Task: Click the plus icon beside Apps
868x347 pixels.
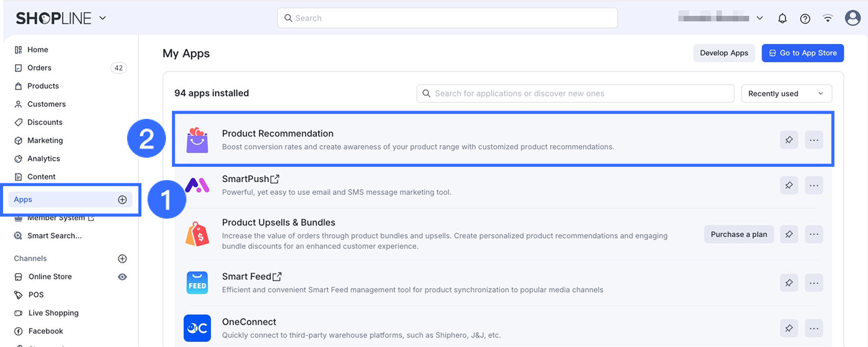Action: point(123,200)
